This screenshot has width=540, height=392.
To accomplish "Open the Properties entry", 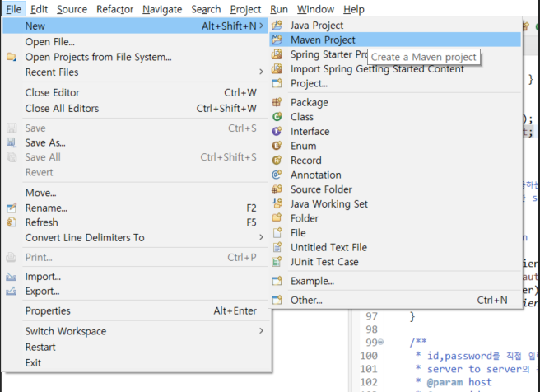I will 48,311.
